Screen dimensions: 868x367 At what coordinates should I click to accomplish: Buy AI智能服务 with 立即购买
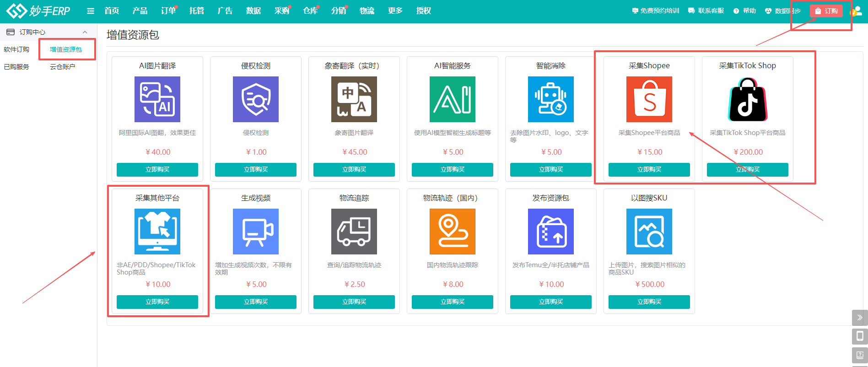453,169
